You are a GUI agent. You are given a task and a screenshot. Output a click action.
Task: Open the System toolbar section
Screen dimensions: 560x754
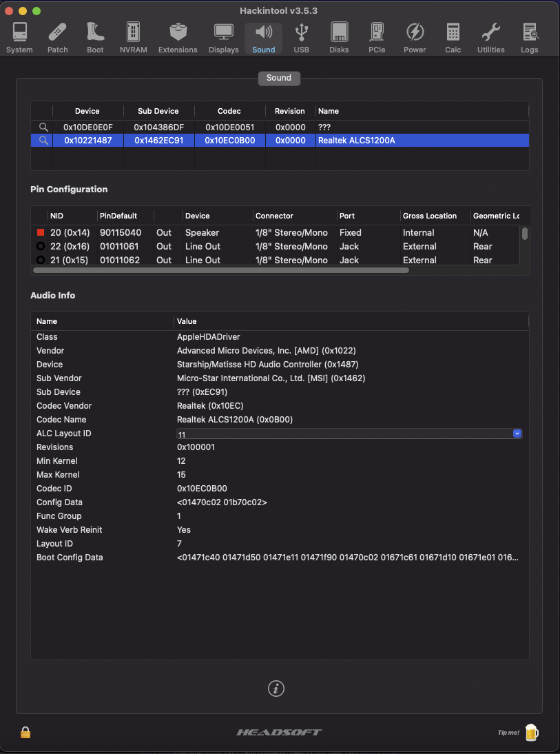[19, 38]
